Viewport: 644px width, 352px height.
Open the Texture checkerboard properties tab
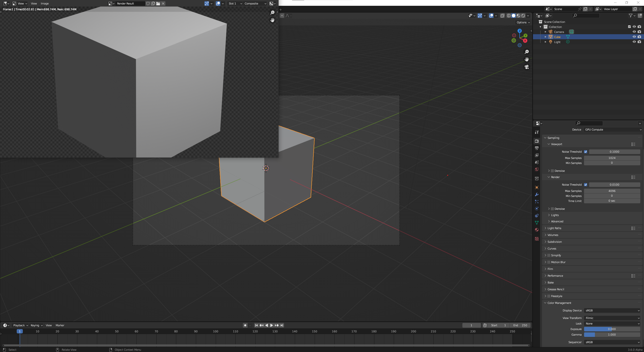[537, 239]
